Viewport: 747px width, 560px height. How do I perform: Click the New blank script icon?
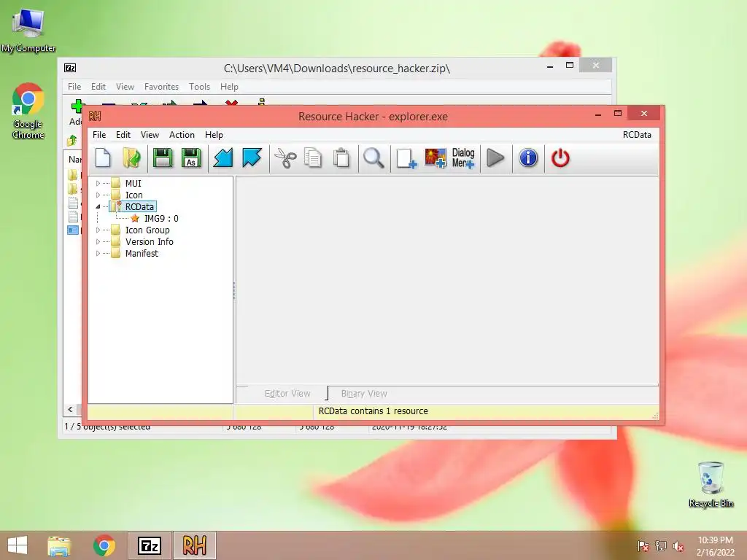[103, 158]
